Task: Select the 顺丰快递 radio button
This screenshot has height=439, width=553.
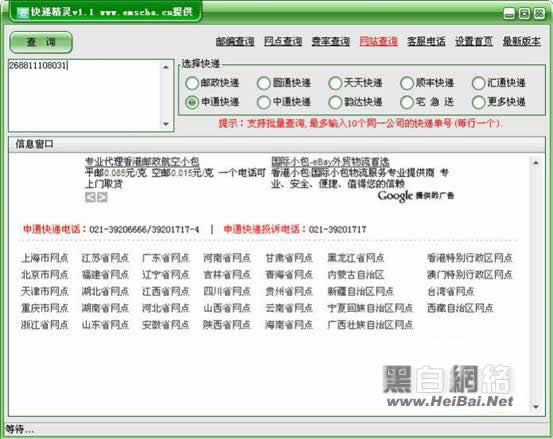Action: pyautogui.click(x=407, y=83)
